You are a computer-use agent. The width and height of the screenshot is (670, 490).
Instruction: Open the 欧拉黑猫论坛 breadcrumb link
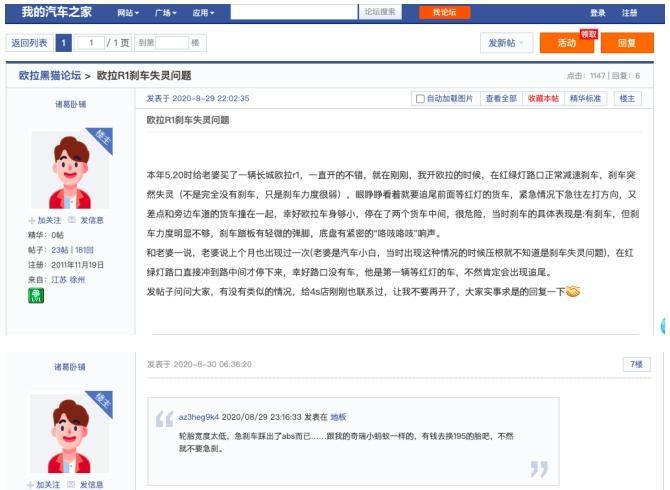point(50,76)
